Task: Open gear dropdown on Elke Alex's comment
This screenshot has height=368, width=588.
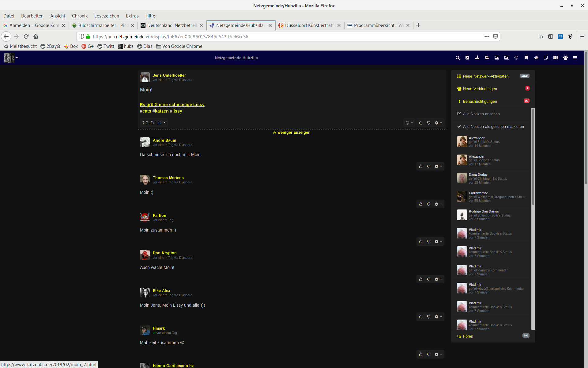Action: pos(438,317)
